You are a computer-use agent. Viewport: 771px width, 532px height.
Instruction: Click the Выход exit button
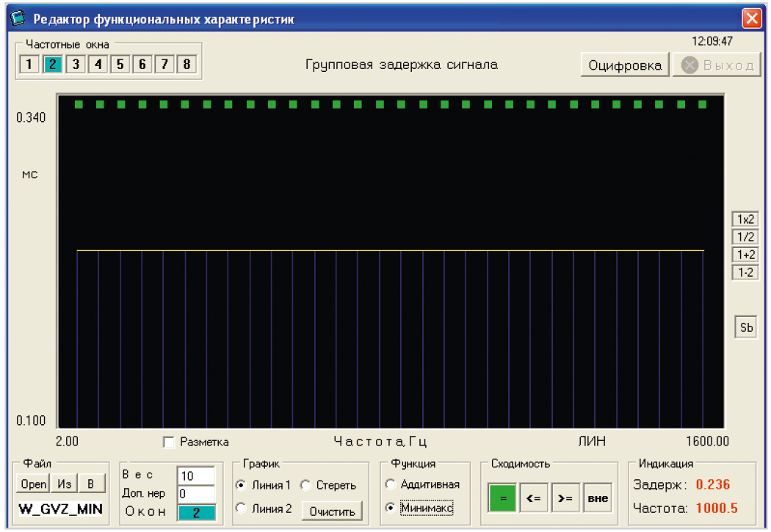click(717, 65)
